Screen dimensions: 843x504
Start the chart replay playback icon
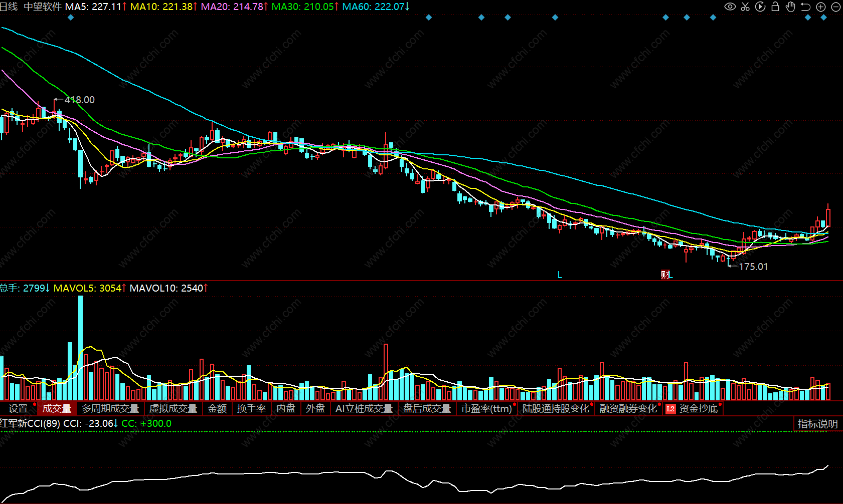coord(760,7)
